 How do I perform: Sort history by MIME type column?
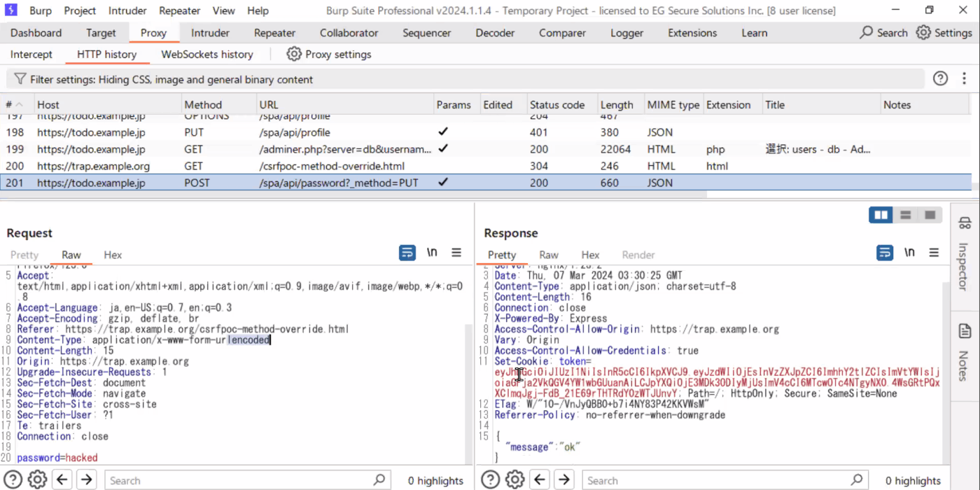tap(673, 105)
